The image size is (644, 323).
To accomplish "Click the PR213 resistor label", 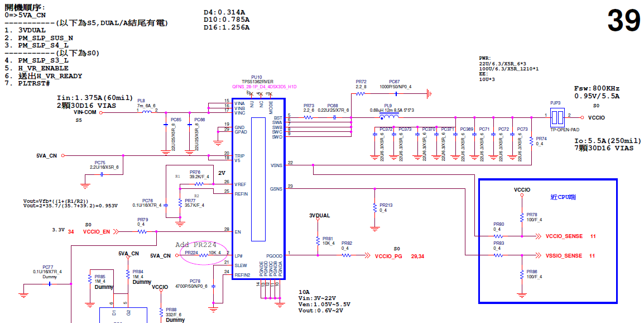I will point(386,205).
